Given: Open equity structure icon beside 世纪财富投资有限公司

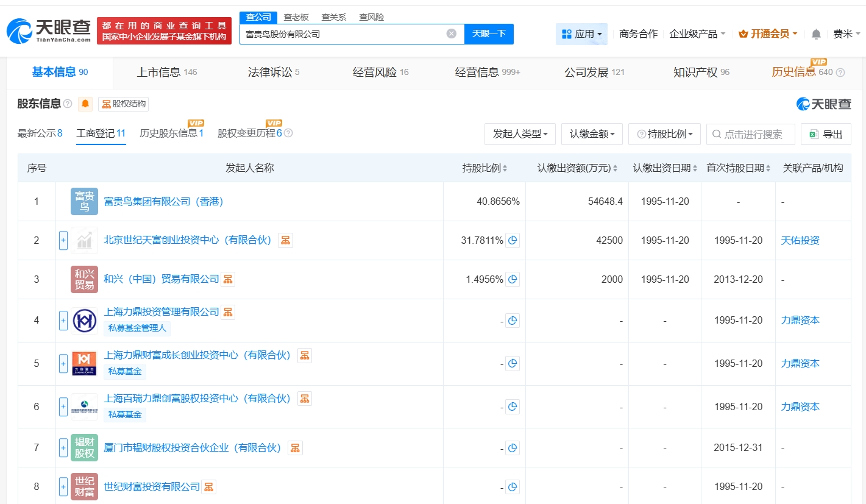Looking at the screenshot, I should [209, 487].
